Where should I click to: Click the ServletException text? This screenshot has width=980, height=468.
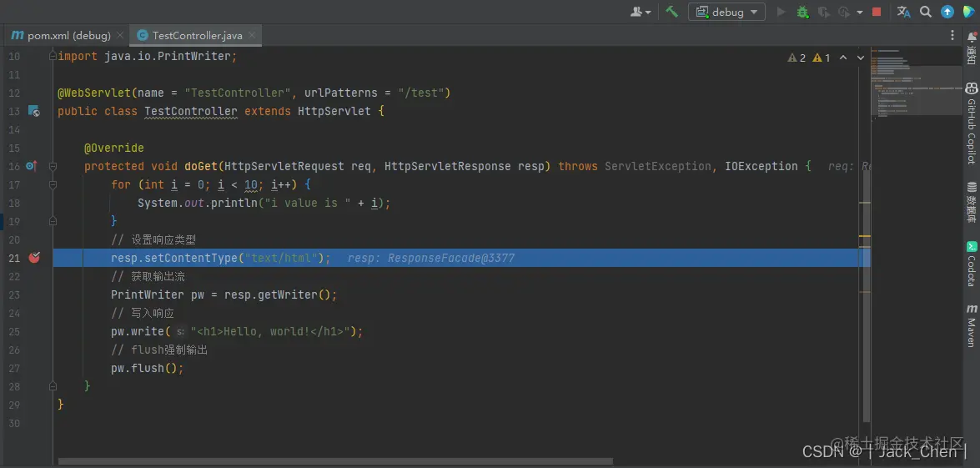pos(658,166)
